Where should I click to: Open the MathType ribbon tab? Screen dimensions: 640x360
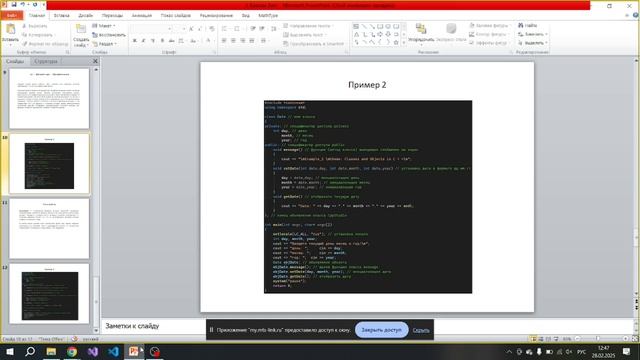click(x=268, y=16)
